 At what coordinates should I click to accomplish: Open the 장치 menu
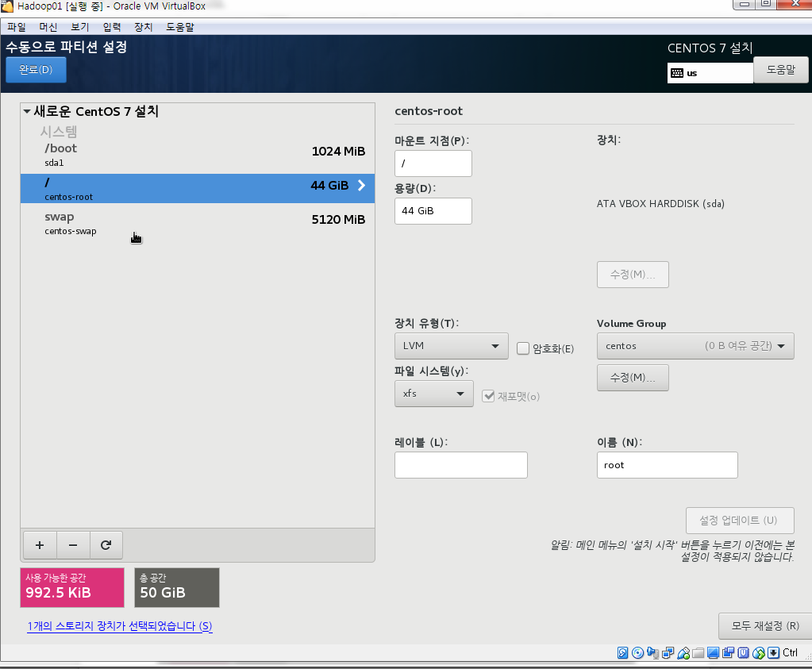pyautogui.click(x=144, y=27)
